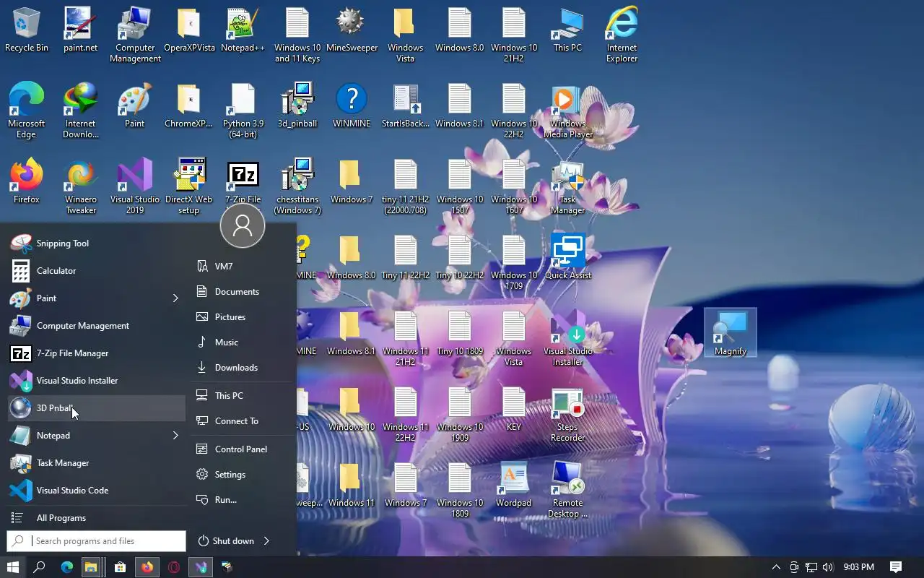The height and width of the screenshot is (578, 924).
Task: Open the Documents link in Start menu
Action: 242,292
